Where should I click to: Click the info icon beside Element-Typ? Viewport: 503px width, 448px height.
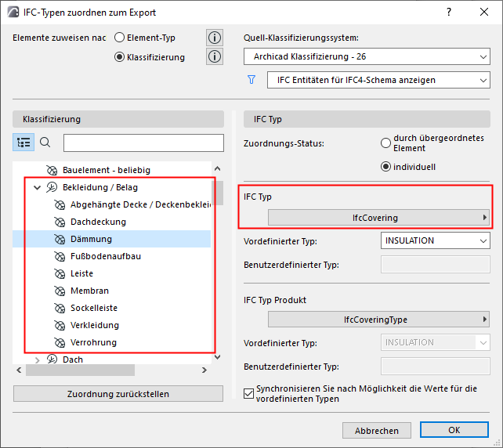[215, 38]
